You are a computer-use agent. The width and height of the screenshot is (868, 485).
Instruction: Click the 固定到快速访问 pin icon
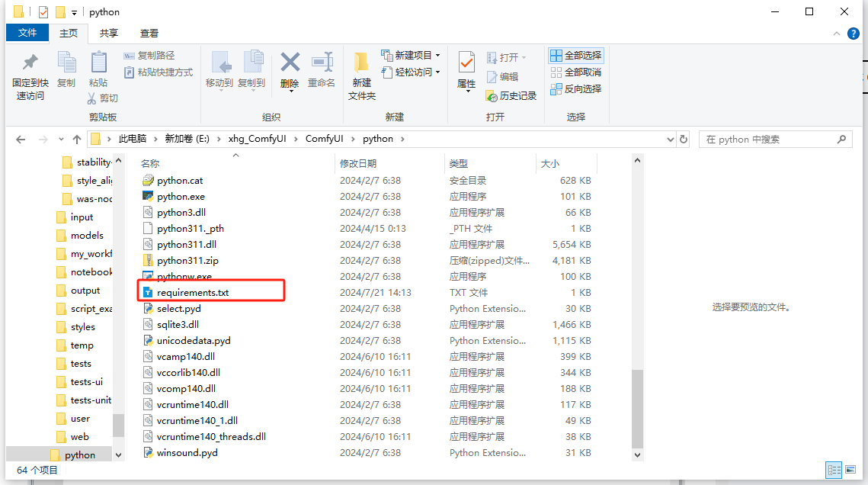click(x=30, y=63)
